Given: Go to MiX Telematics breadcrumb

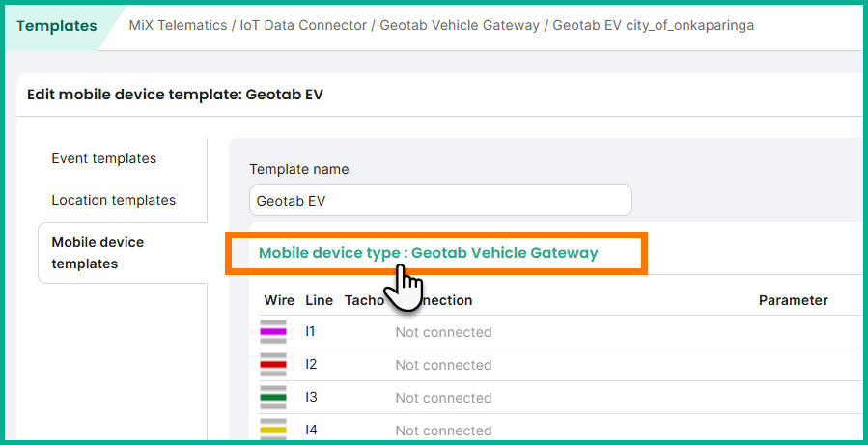Looking at the screenshot, I should 180,25.
